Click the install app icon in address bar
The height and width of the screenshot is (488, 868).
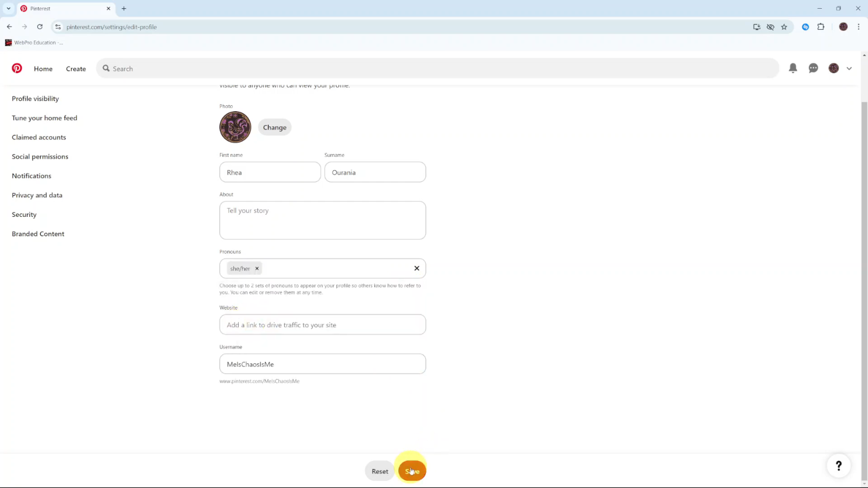click(x=757, y=27)
